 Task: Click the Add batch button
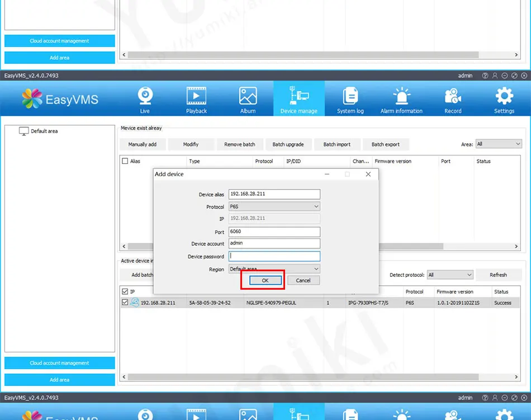click(137, 275)
